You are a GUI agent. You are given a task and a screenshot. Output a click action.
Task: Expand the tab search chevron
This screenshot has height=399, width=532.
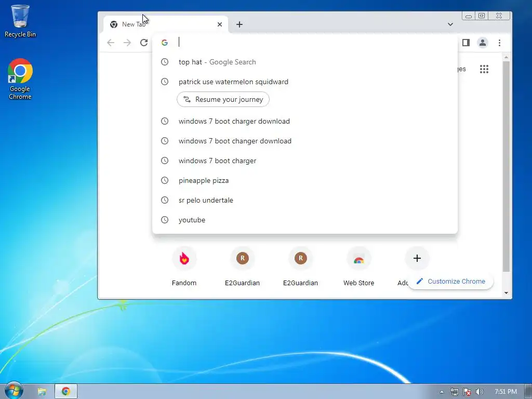point(450,24)
